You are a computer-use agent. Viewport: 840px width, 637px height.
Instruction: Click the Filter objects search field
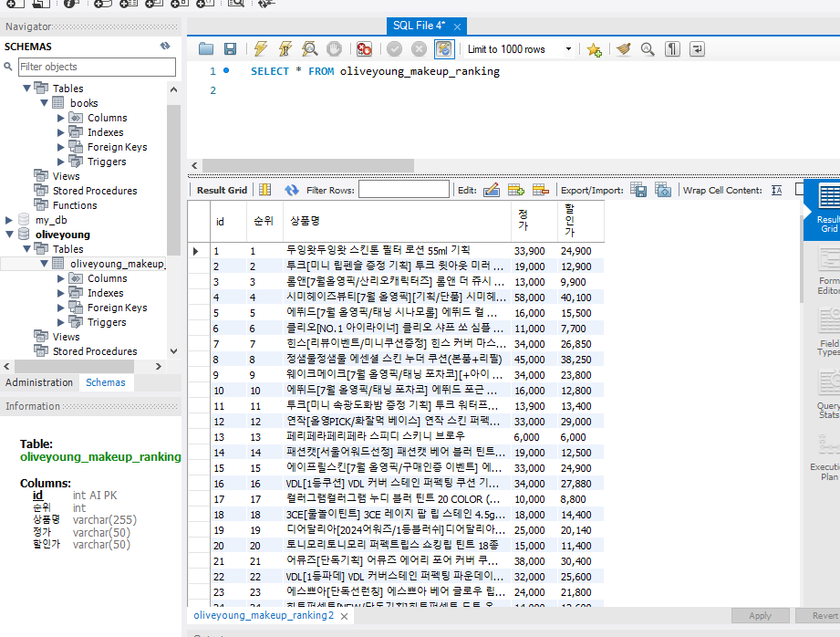point(97,67)
